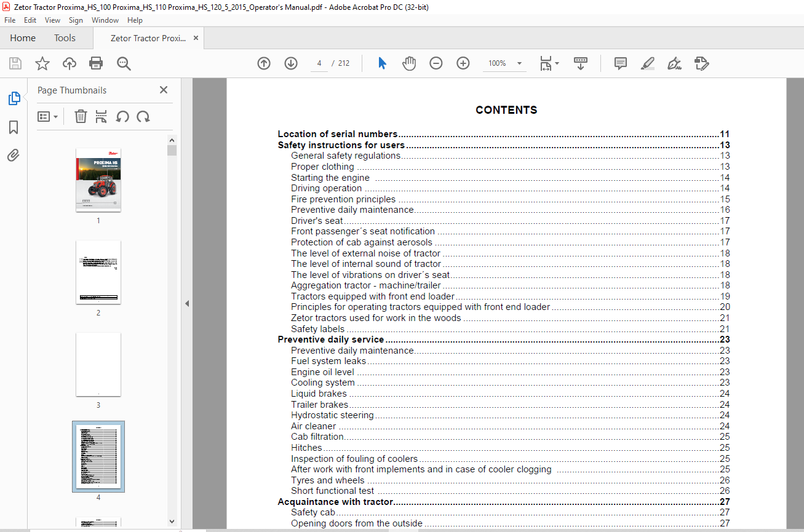This screenshot has height=532, width=804.
Task: Select the Hand pan tool
Action: (x=409, y=63)
